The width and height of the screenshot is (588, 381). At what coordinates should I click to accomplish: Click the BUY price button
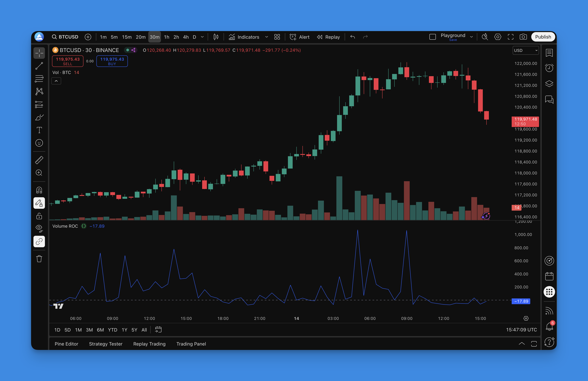(112, 61)
